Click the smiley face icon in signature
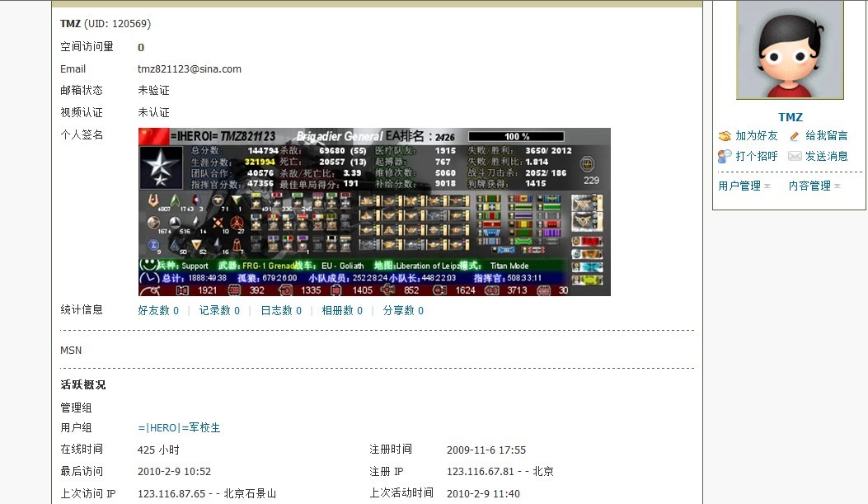Image resolution: width=868 pixels, height=504 pixels. click(x=148, y=265)
